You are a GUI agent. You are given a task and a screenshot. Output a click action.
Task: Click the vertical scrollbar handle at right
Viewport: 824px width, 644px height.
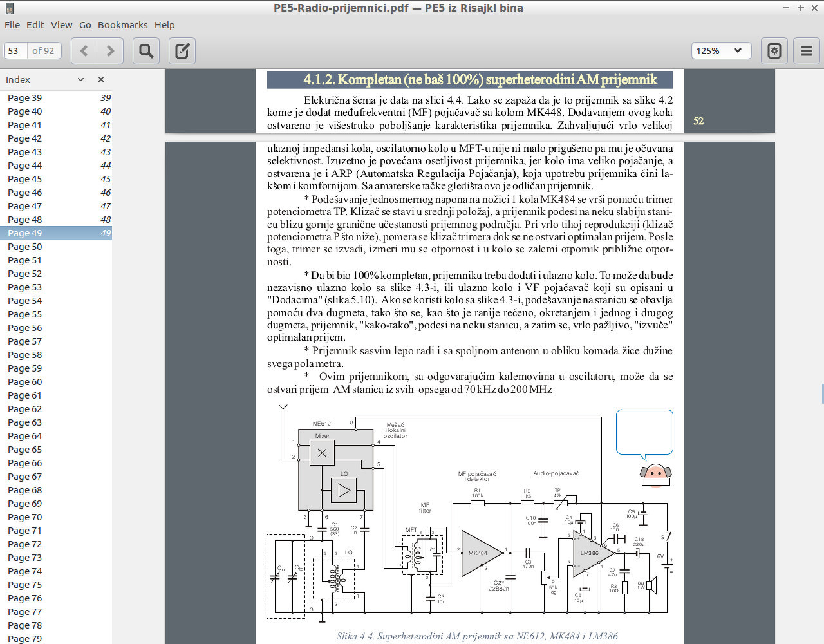822,393
